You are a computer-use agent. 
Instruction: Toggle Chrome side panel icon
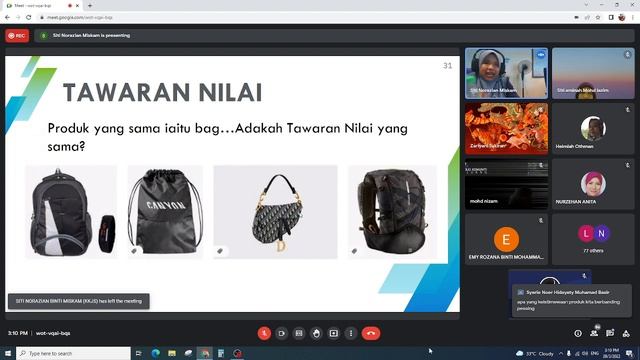tap(611, 18)
